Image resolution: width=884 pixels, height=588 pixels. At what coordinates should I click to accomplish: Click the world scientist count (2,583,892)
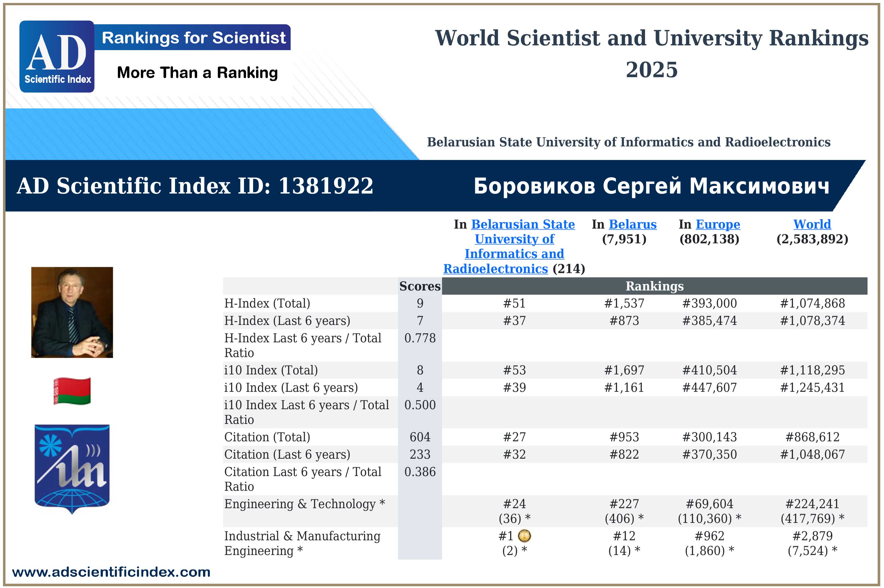[812, 239]
